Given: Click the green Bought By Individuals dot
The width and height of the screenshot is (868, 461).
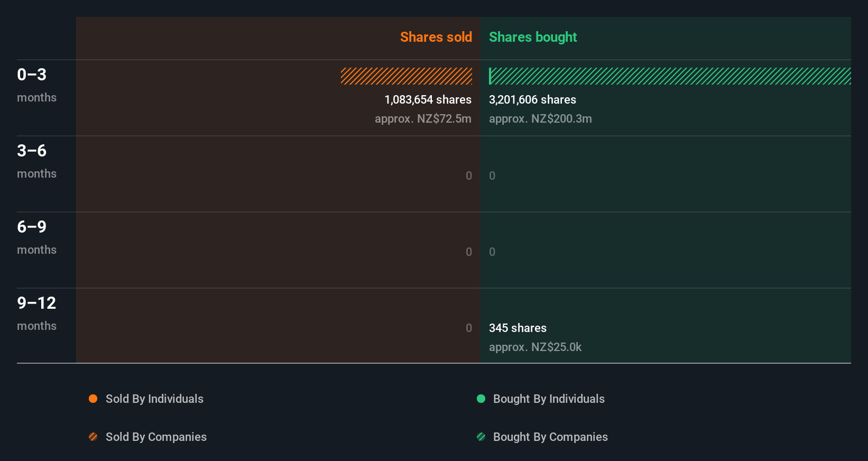Looking at the screenshot, I should (x=481, y=399).
